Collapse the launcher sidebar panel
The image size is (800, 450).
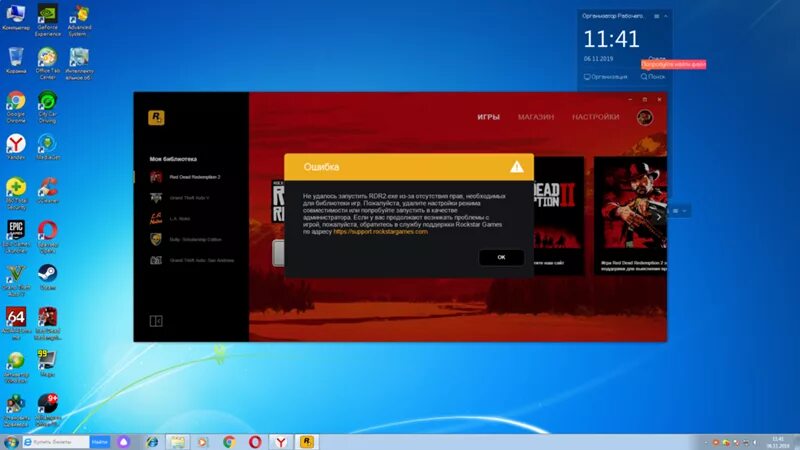pos(156,321)
